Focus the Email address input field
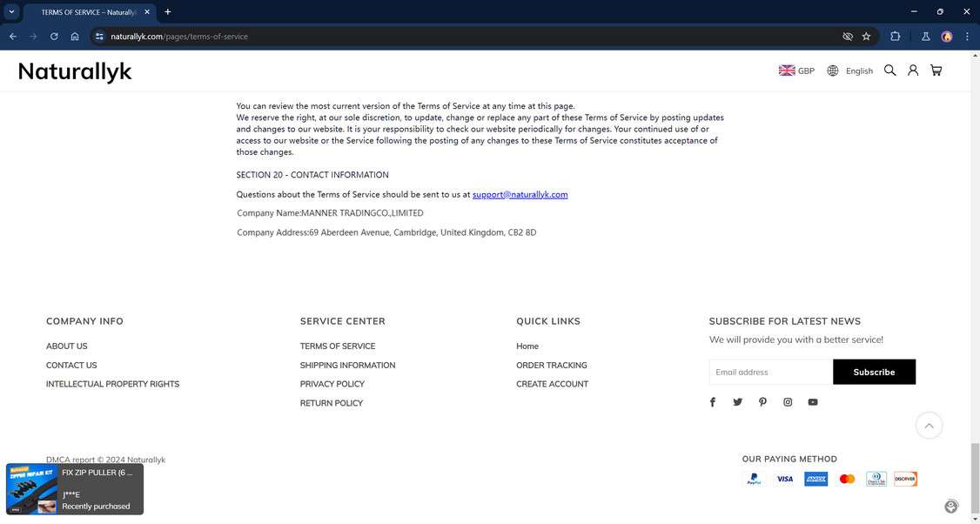980x524 pixels. [x=770, y=372]
